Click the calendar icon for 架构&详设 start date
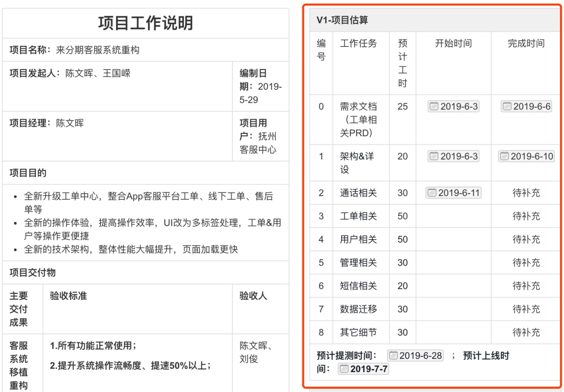Viewport: 564px width, 392px height. click(x=434, y=156)
